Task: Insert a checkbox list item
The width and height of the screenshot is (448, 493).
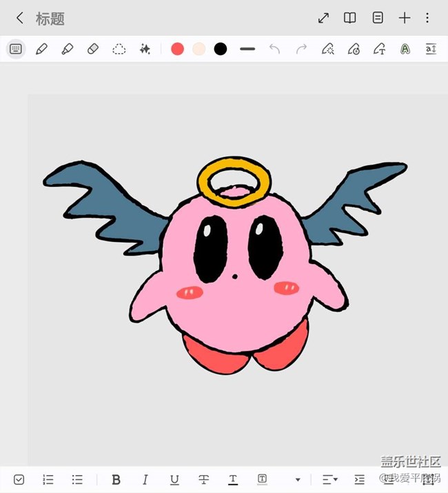Action: (x=19, y=479)
